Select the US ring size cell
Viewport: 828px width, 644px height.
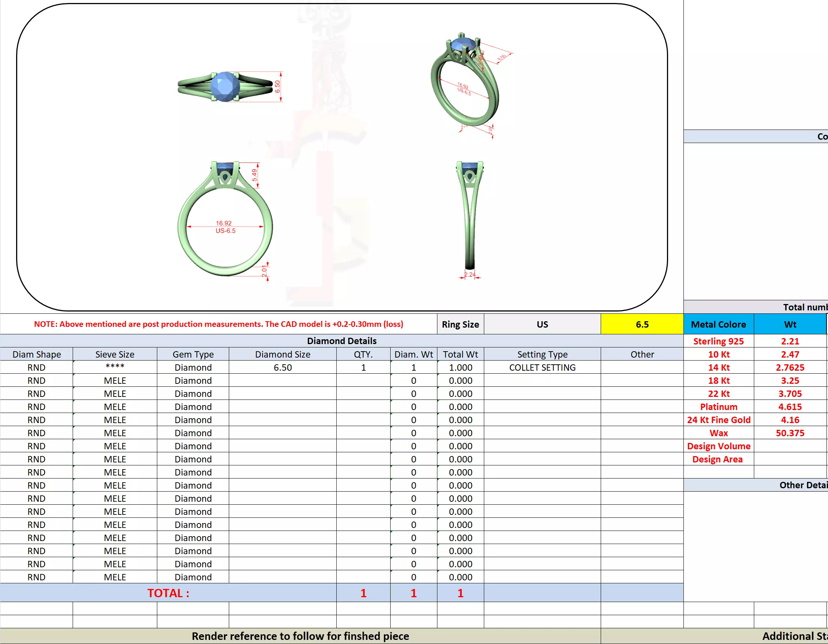click(542, 325)
